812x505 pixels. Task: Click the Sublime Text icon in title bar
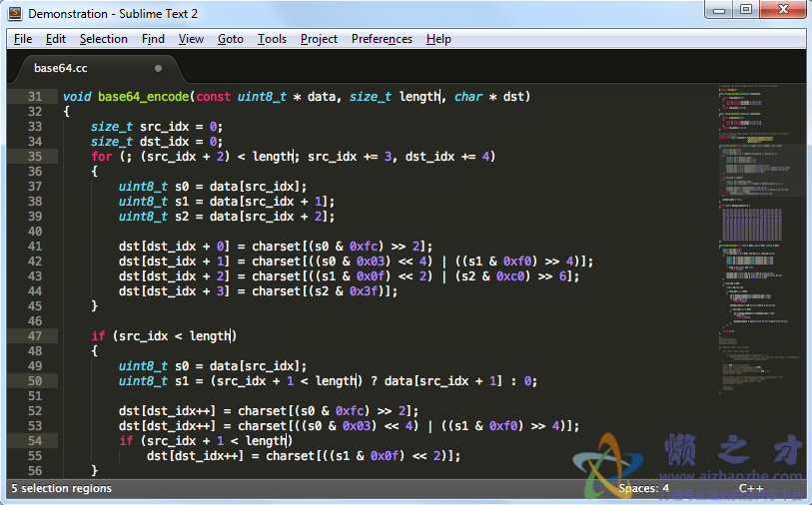point(16,13)
